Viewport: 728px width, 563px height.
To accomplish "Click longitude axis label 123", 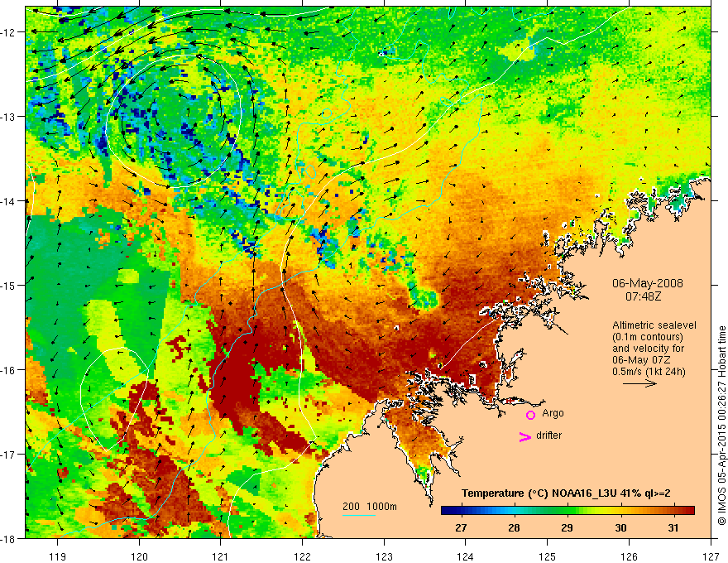I will 384,556.
